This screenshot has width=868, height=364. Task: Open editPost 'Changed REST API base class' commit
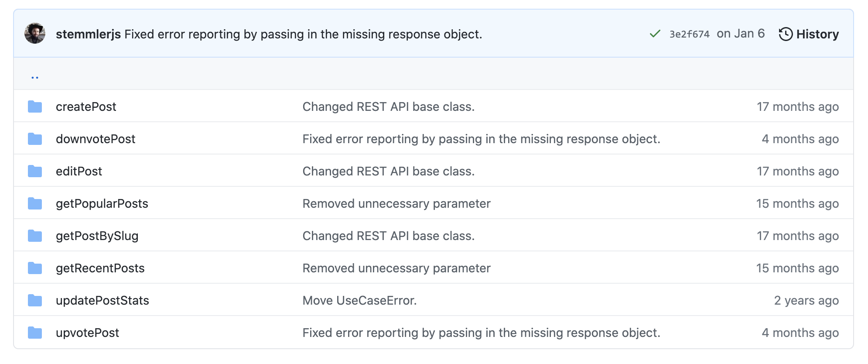point(388,171)
